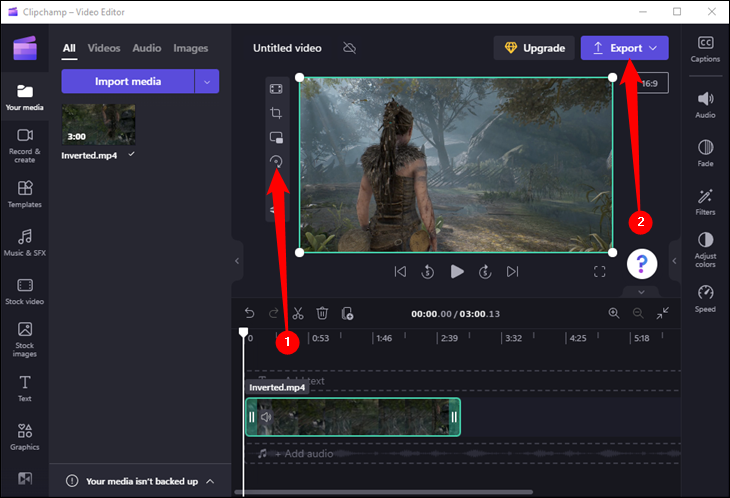Zoom in on the timeline
The height and width of the screenshot is (498, 730).
click(x=614, y=313)
